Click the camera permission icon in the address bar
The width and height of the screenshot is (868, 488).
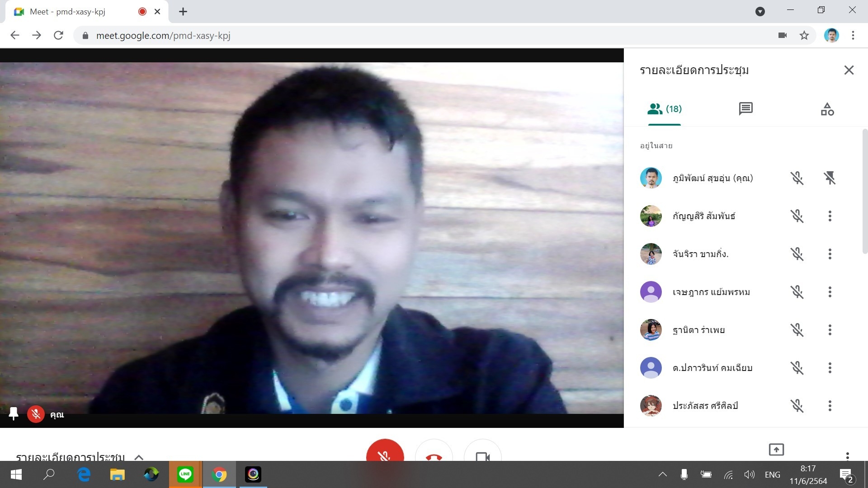click(x=783, y=36)
